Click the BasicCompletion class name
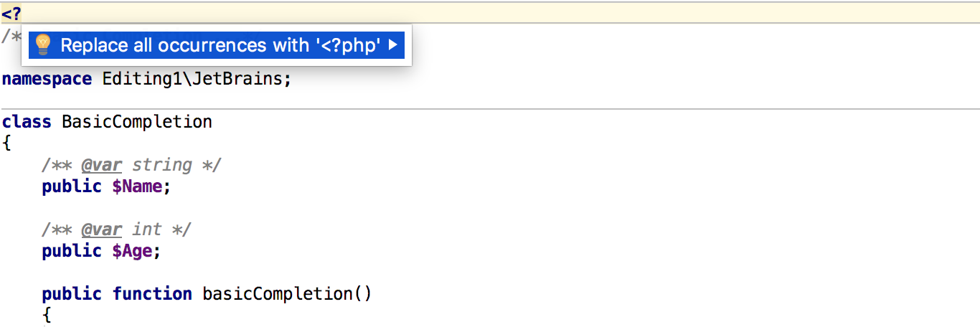 pos(137,122)
